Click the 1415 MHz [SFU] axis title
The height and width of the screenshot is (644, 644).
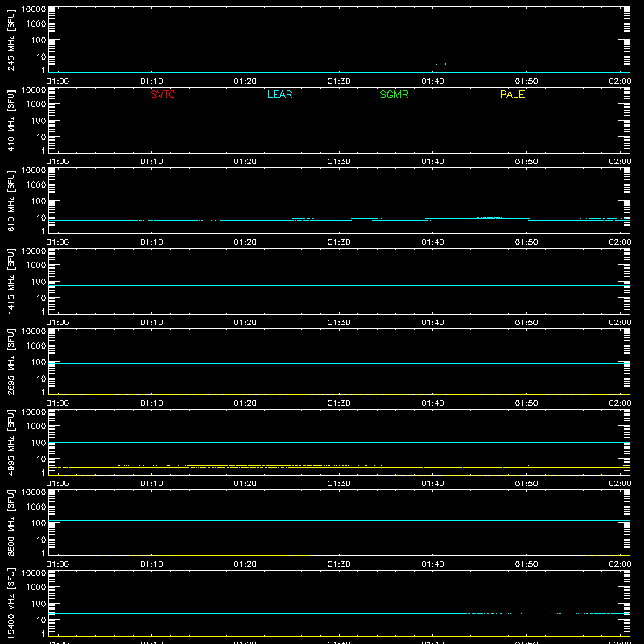[10, 281]
